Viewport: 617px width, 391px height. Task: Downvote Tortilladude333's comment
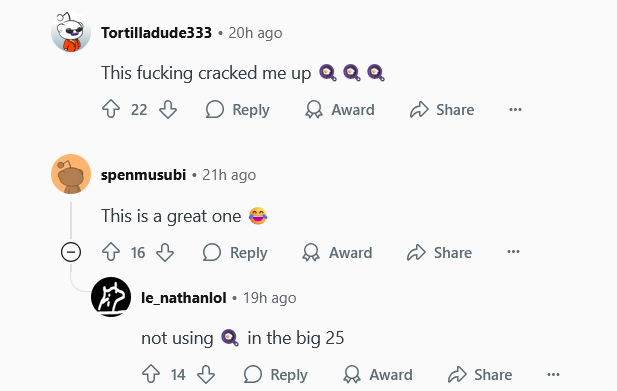(168, 109)
